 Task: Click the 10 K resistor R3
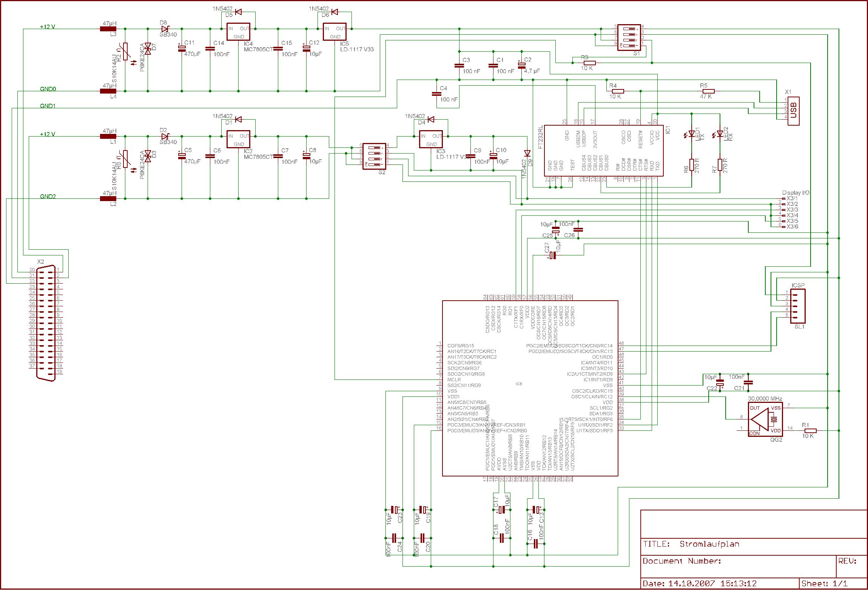pos(589,63)
